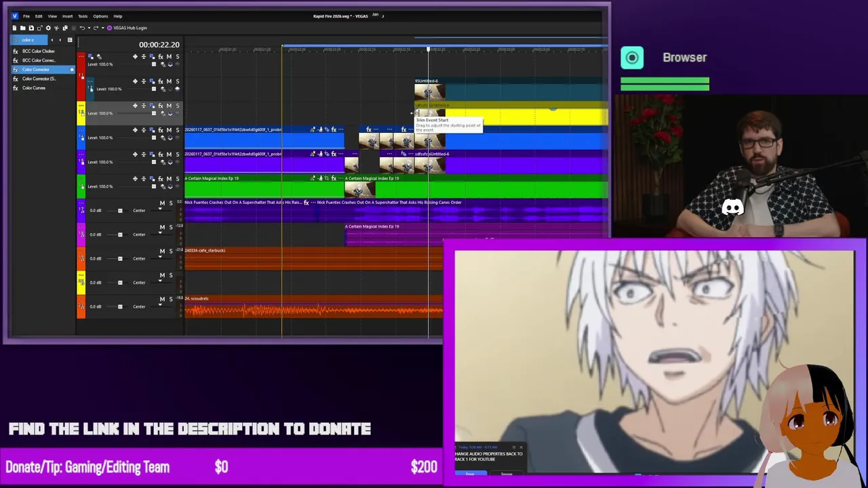Open Track FX on red video track
868x488 pixels.
tap(161, 57)
